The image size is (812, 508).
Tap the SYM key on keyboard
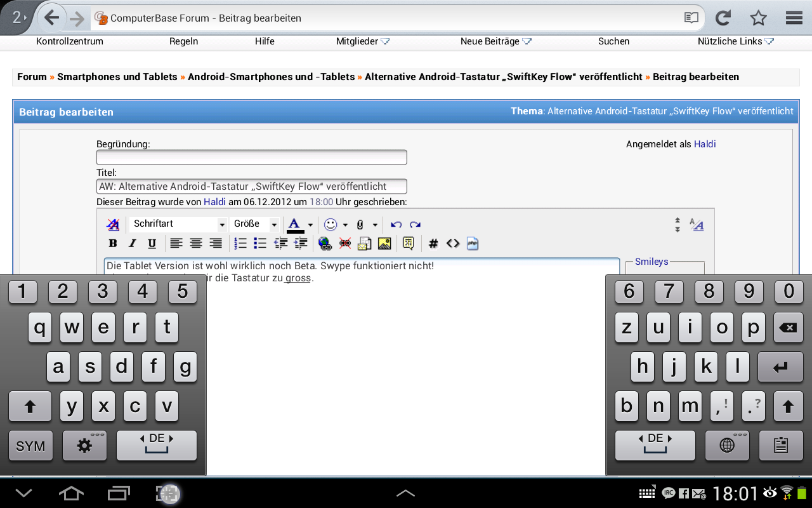click(30, 446)
